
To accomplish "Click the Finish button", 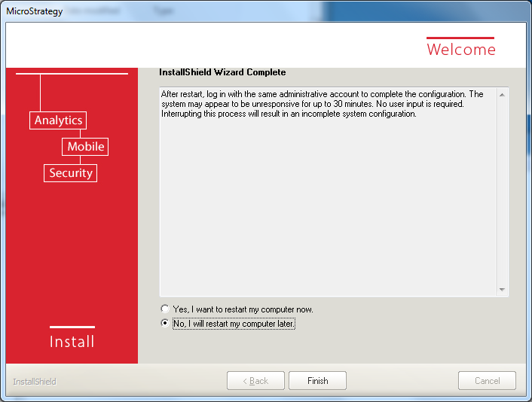I will (317, 381).
